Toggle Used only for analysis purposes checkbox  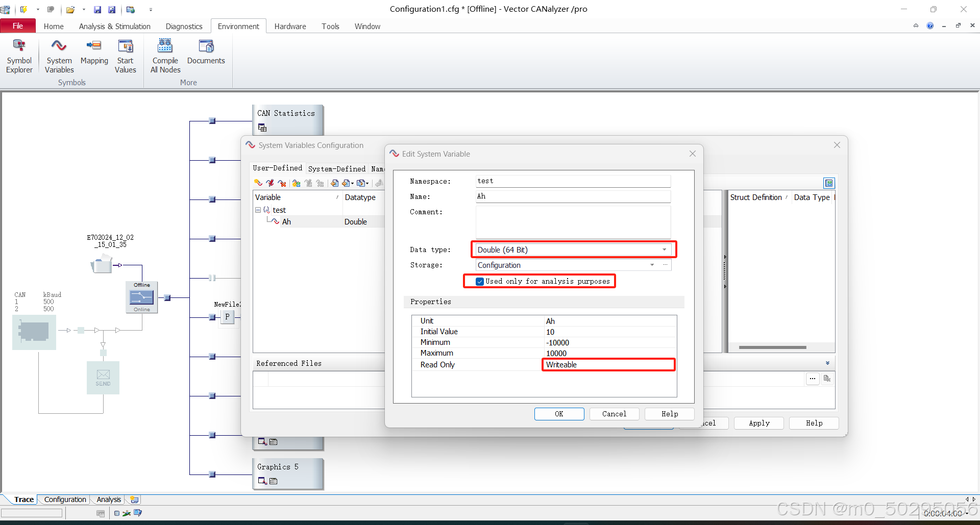480,282
